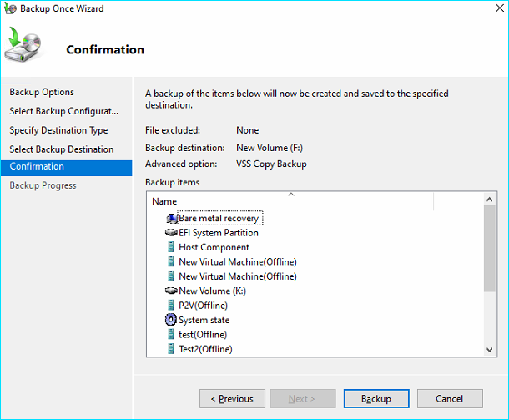Click the test(Offline) virtual machine icon
Image resolution: width=509 pixels, height=420 pixels.
(x=171, y=335)
